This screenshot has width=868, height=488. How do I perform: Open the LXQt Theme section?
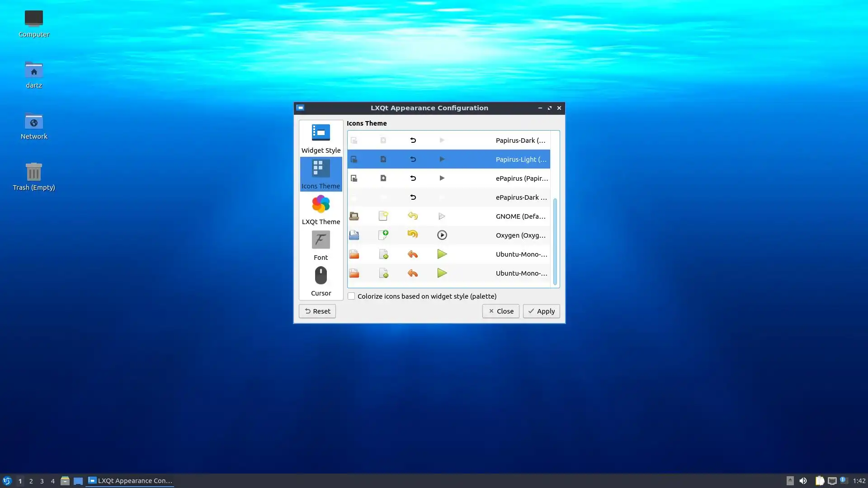[x=321, y=210]
